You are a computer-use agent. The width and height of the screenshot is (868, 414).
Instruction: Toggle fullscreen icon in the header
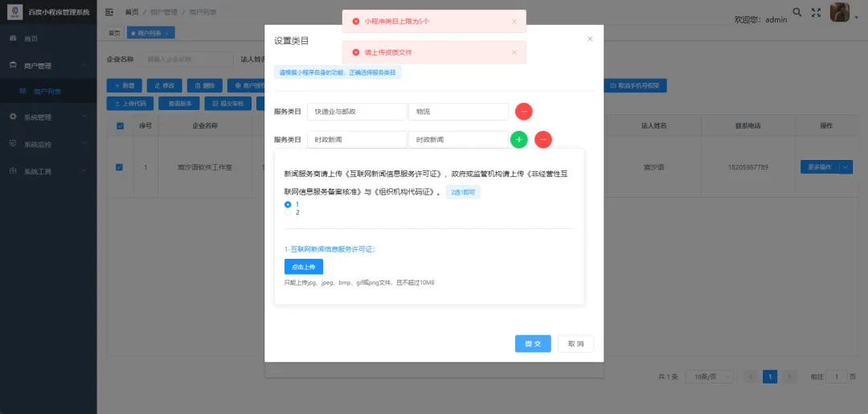pyautogui.click(x=816, y=11)
